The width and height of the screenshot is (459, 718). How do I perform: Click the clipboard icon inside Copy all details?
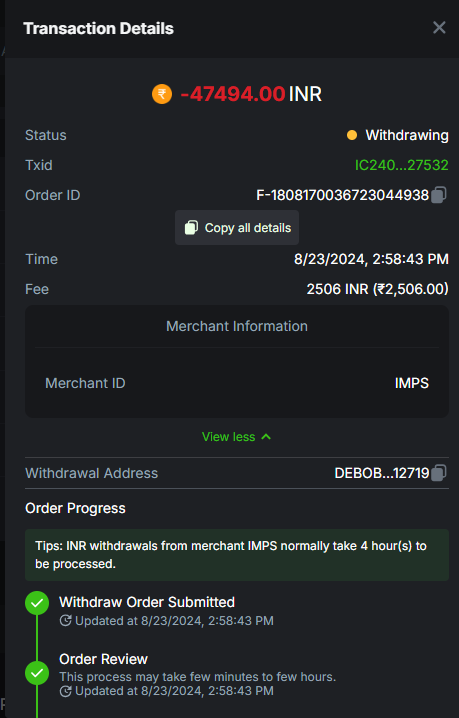(191, 228)
